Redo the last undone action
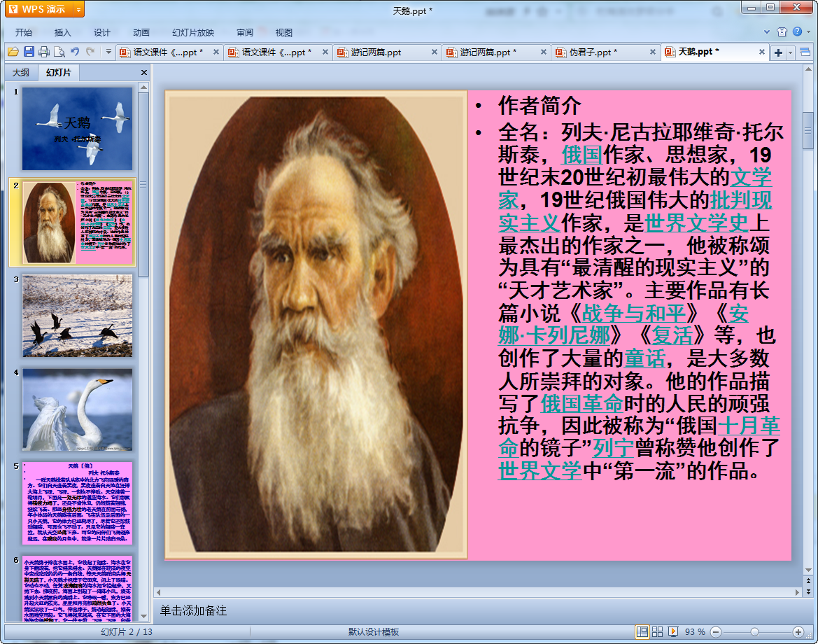 90,52
